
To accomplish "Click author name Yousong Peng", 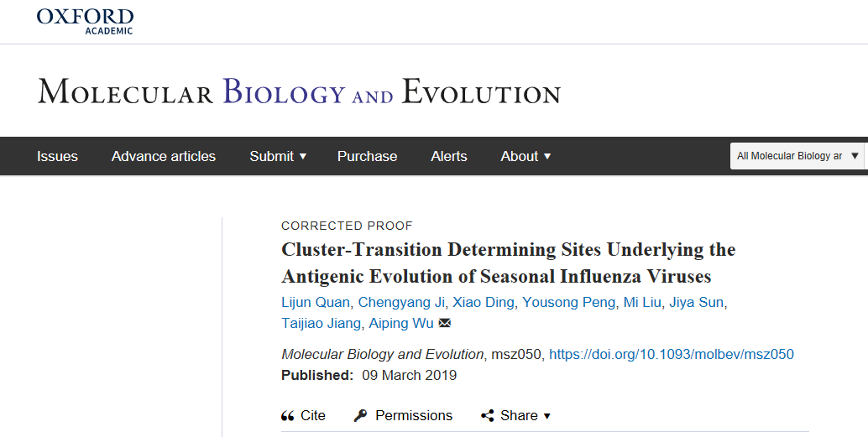I will 569,303.
